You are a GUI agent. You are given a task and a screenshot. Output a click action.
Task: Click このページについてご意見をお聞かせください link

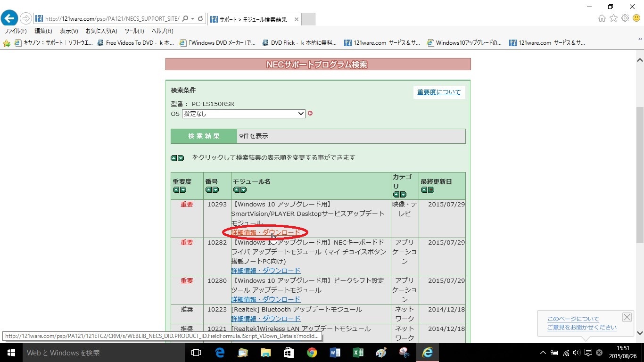[x=582, y=323]
